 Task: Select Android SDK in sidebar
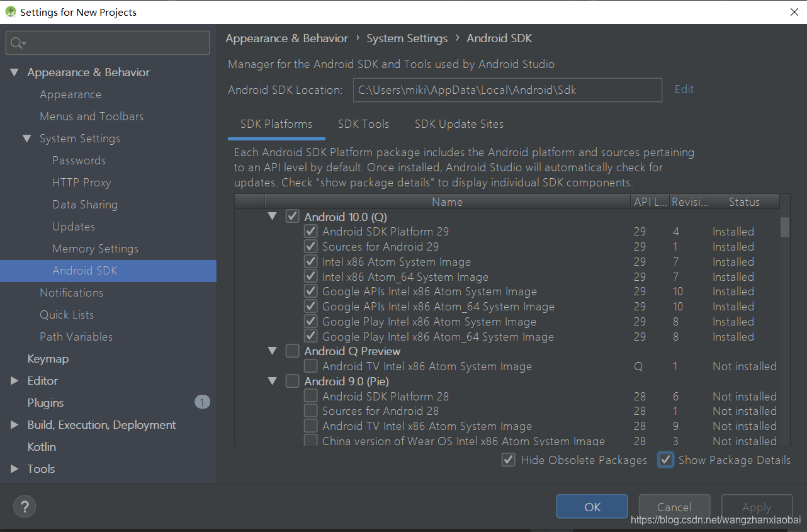[x=108, y=271]
